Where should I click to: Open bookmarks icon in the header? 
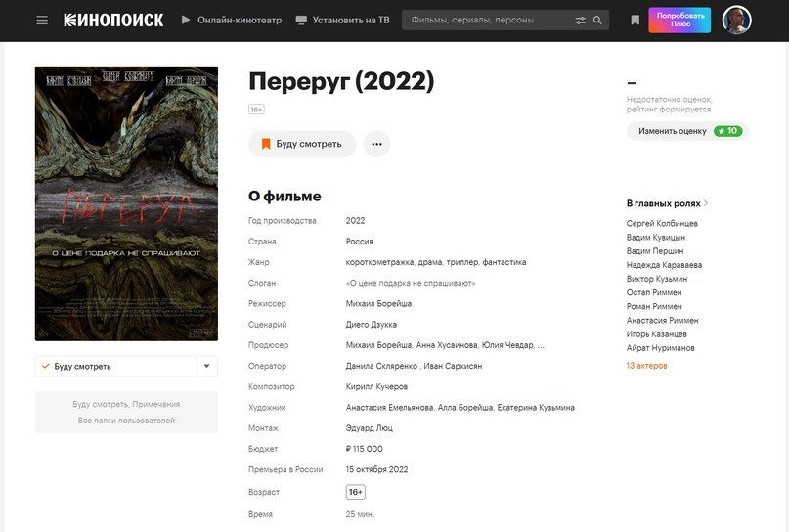636,21
